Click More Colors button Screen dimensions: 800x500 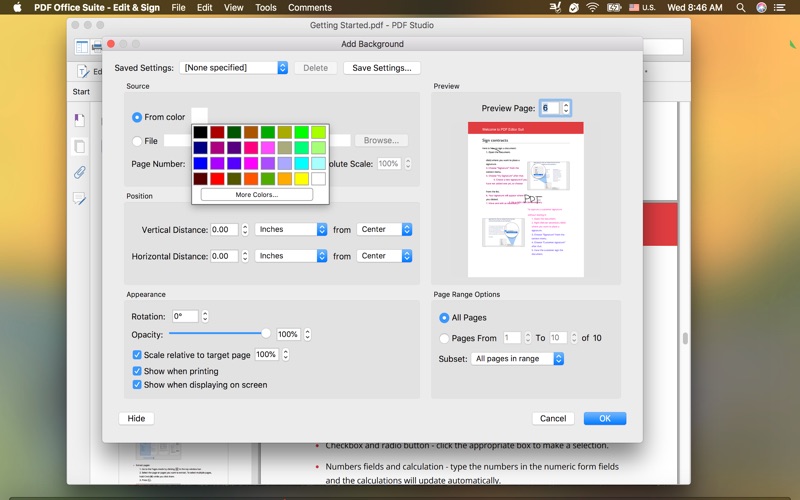[257, 194]
